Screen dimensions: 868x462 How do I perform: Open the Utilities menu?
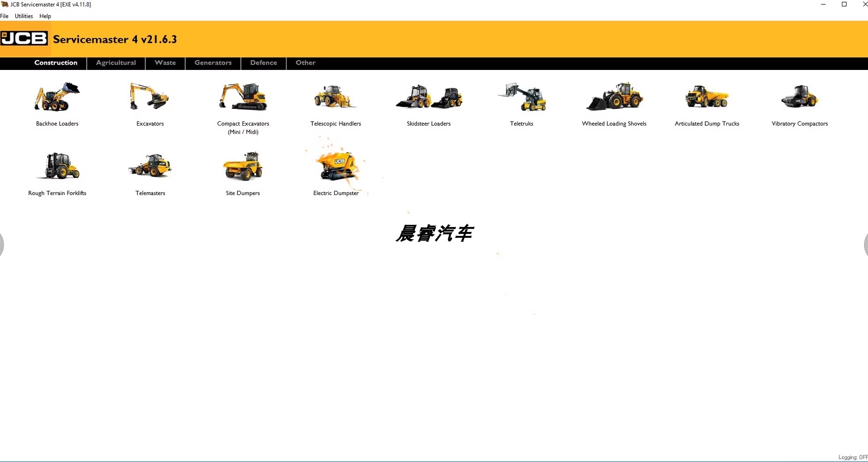pos(24,16)
